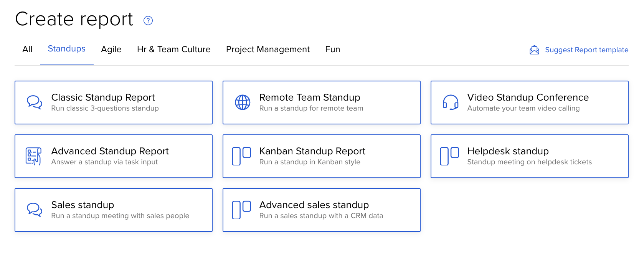Open the Agile tab
Viewport: 644px width, 268px height.
click(111, 50)
